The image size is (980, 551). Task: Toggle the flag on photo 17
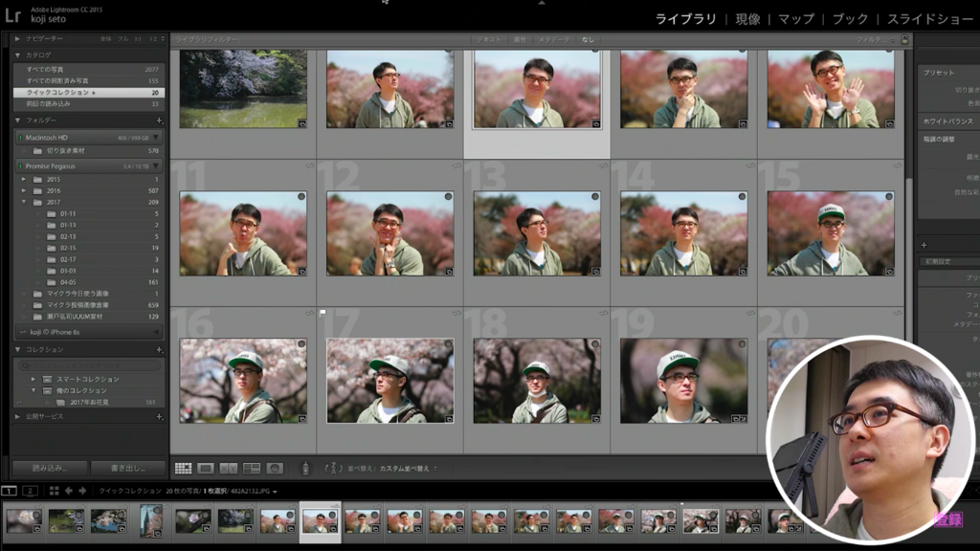pos(323,313)
